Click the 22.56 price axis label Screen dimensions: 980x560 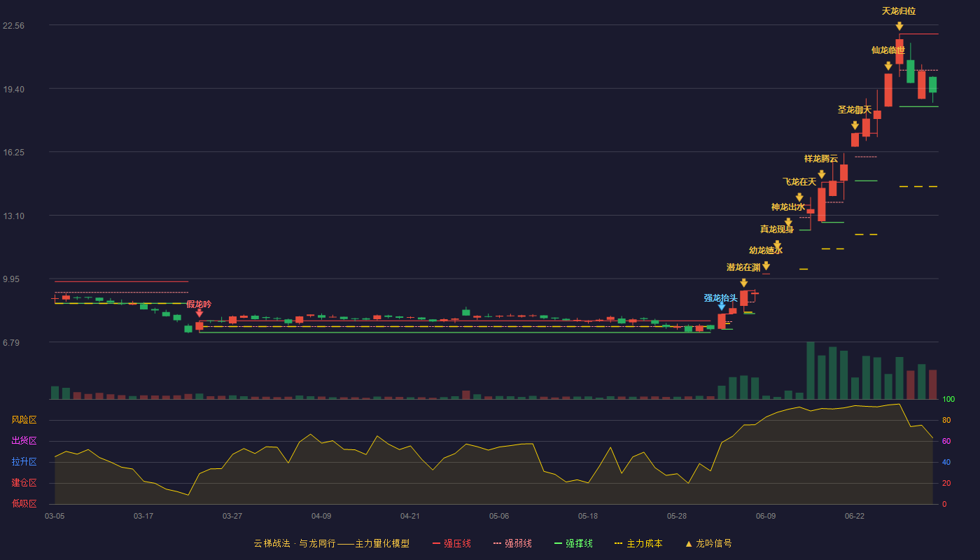(x=14, y=25)
